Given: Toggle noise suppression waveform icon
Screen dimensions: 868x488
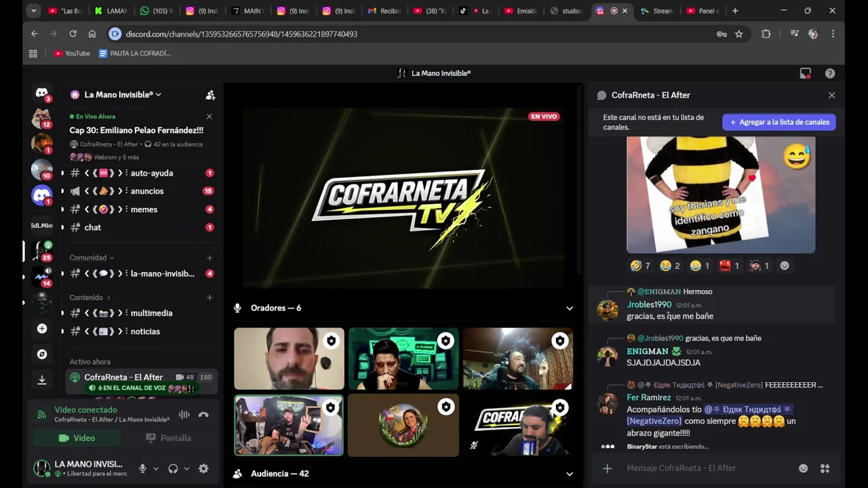Looking at the screenshot, I should (x=184, y=415).
